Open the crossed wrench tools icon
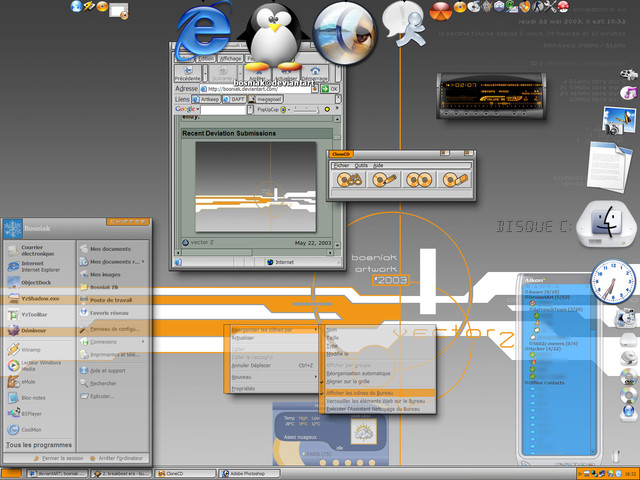 (550, 6)
